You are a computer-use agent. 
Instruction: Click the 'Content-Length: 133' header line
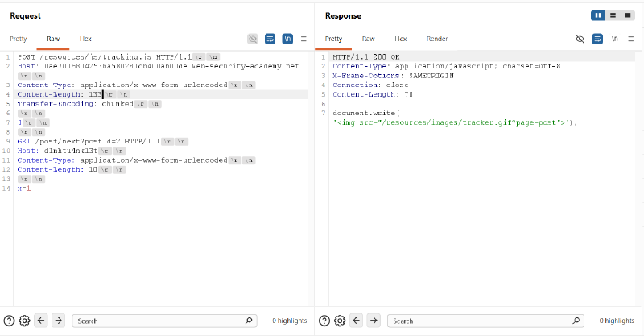pos(60,94)
